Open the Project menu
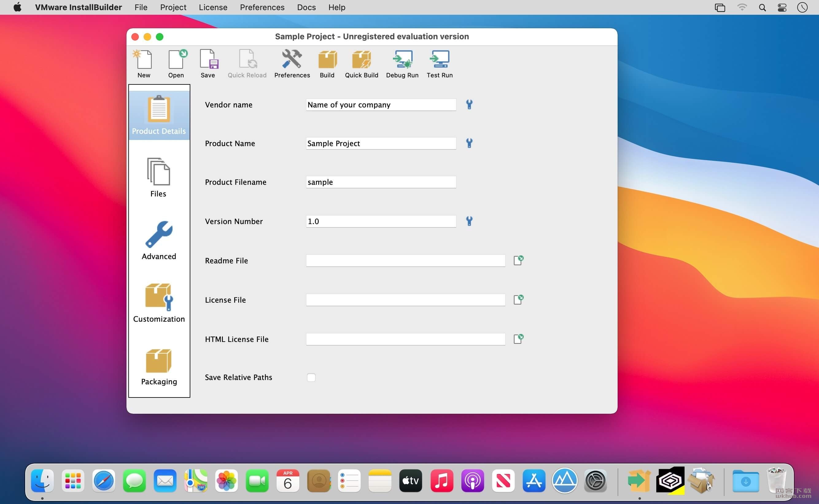 pyautogui.click(x=173, y=7)
